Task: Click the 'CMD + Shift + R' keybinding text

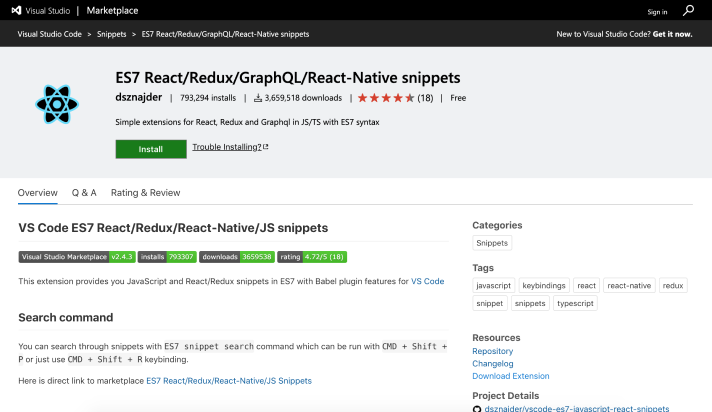Action: (x=105, y=359)
